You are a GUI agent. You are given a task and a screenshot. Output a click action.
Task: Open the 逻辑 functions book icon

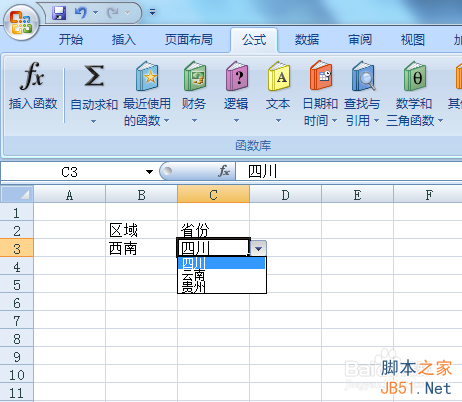[237, 76]
